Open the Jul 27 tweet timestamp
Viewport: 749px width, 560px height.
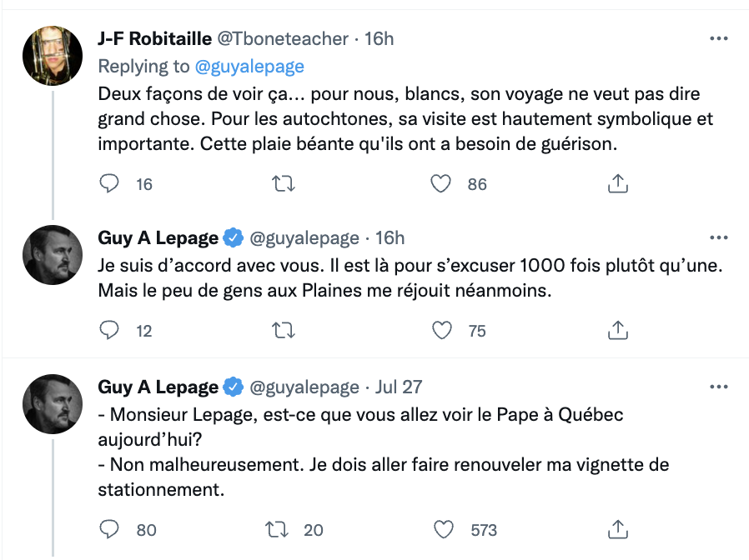pos(400,387)
